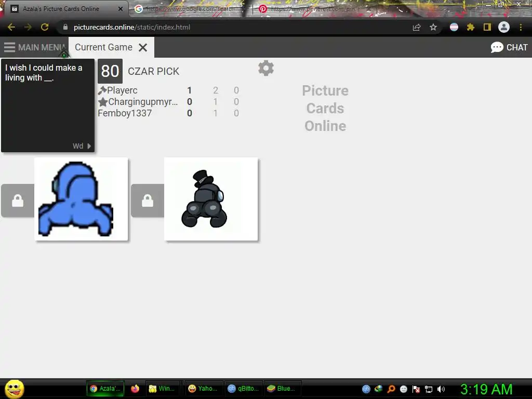Click the flag with red X tray icon
This screenshot has height=399, width=532.
pos(416,389)
